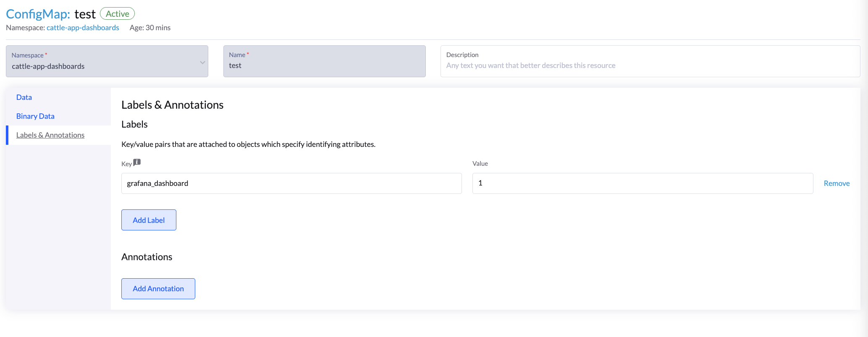Switch to the Data tab
The image size is (868, 337).
(24, 97)
